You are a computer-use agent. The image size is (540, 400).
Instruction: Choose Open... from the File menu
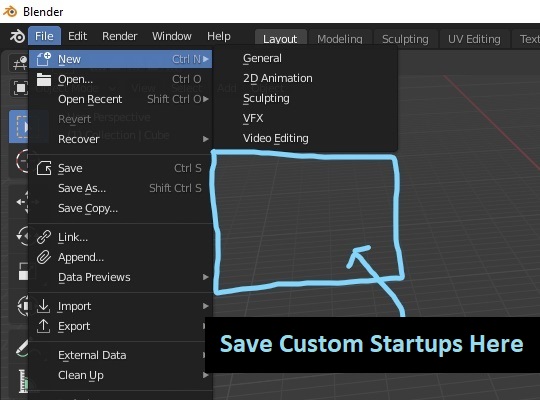click(x=121, y=79)
